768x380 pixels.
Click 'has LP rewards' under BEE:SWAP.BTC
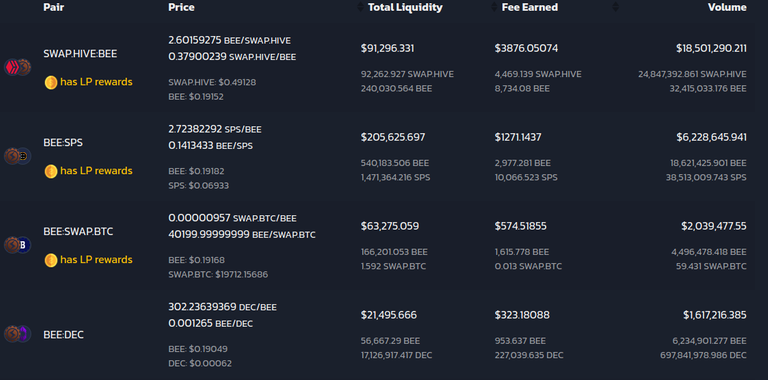pos(96,260)
